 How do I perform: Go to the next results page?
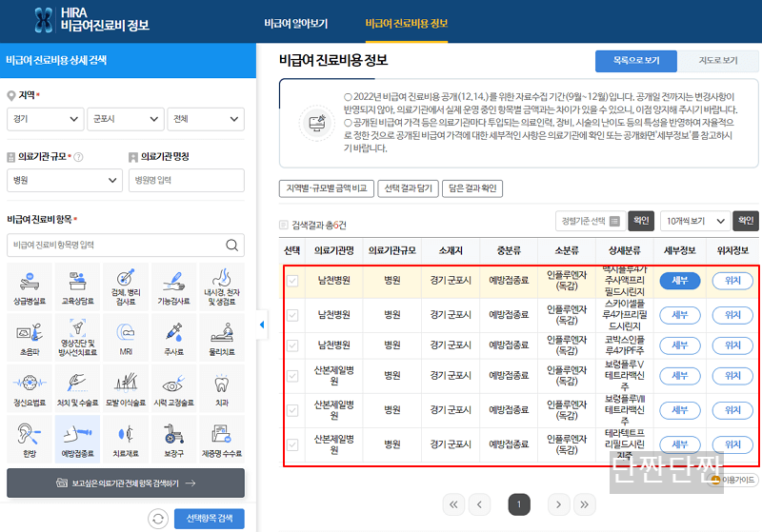point(558,504)
